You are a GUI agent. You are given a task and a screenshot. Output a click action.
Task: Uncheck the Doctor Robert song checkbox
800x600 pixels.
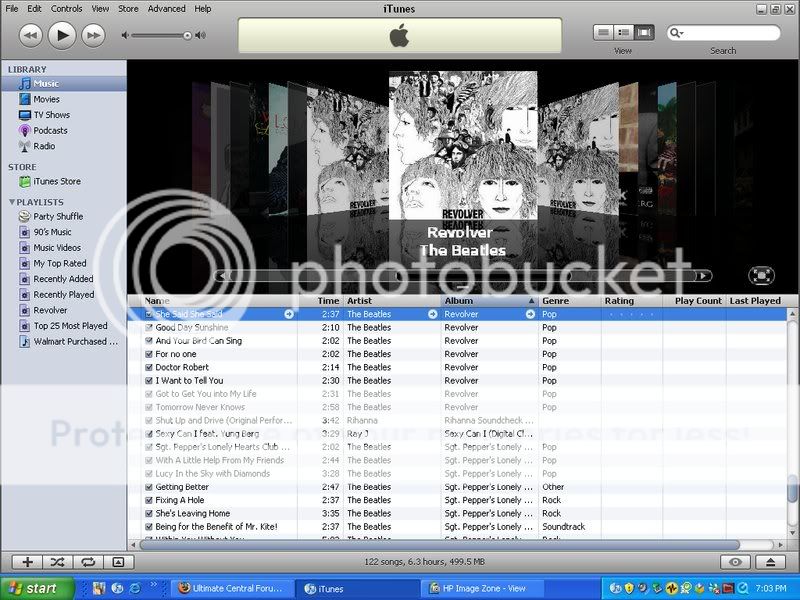(149, 367)
